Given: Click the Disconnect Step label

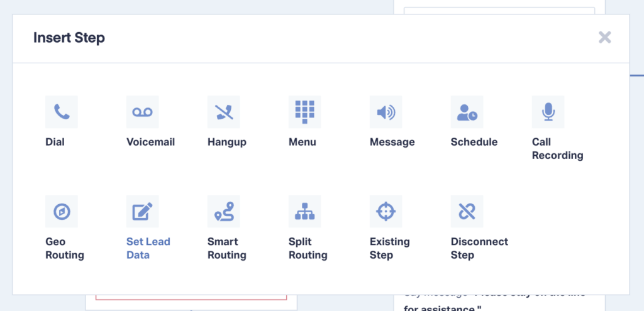Looking at the screenshot, I should coord(479,248).
